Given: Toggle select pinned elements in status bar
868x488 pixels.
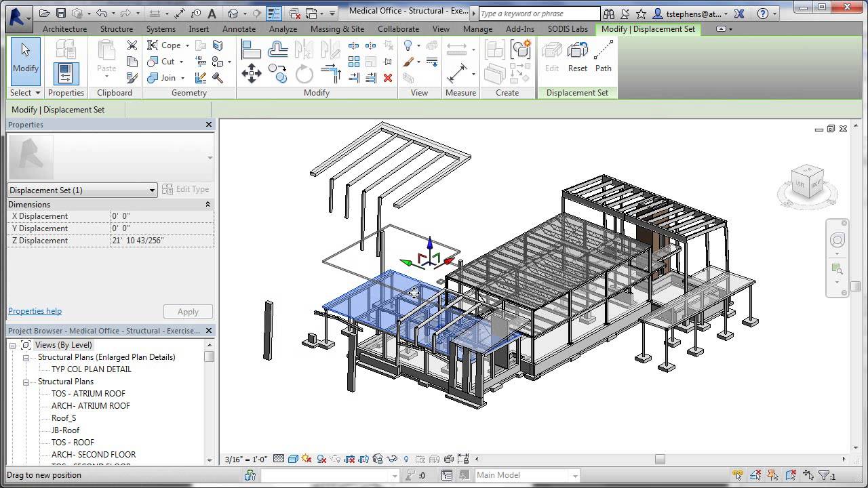Looking at the screenshot, I should (772, 475).
